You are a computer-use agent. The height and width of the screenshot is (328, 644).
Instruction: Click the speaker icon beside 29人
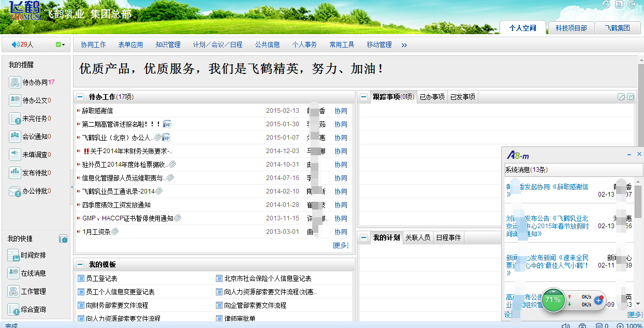pyautogui.click(x=15, y=44)
